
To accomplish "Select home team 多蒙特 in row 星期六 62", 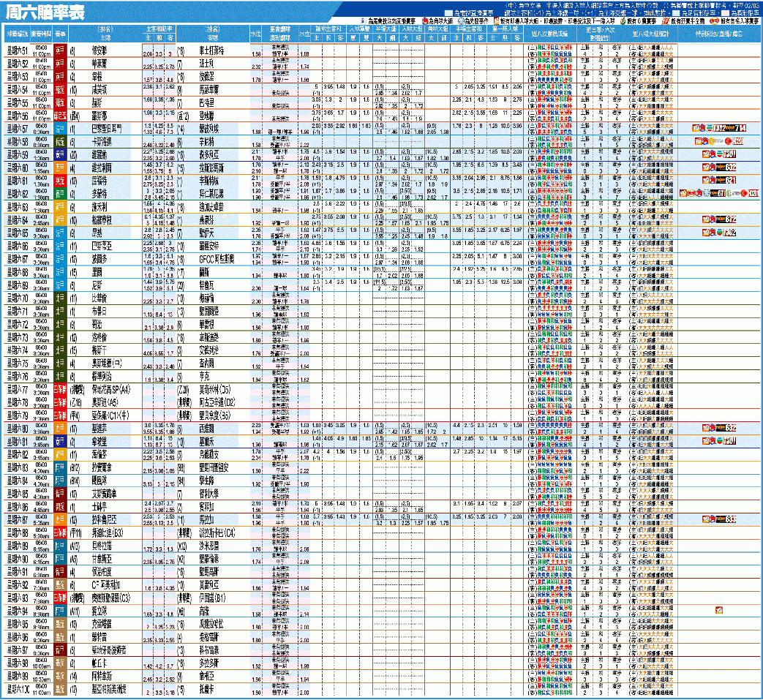I will (99, 194).
